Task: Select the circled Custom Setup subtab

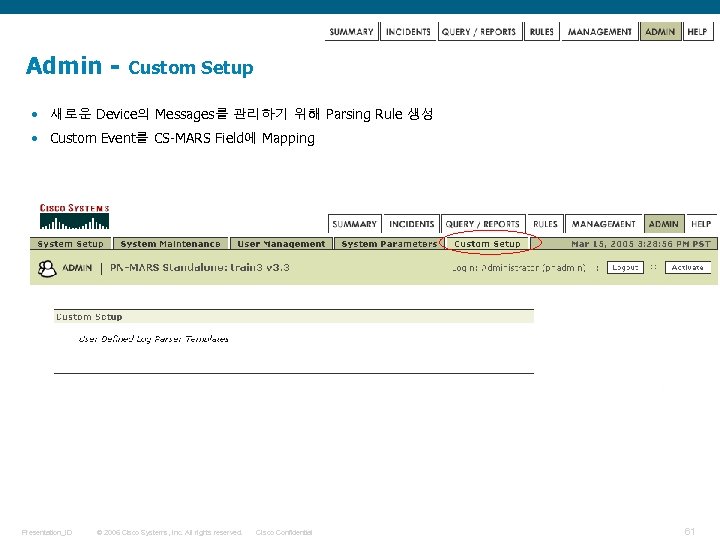Action: pyautogui.click(x=488, y=244)
